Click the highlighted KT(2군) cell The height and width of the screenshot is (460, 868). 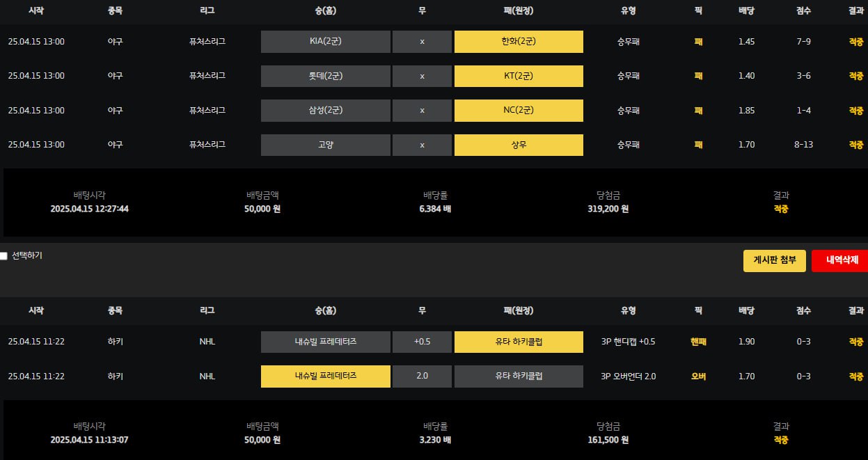[x=519, y=76]
